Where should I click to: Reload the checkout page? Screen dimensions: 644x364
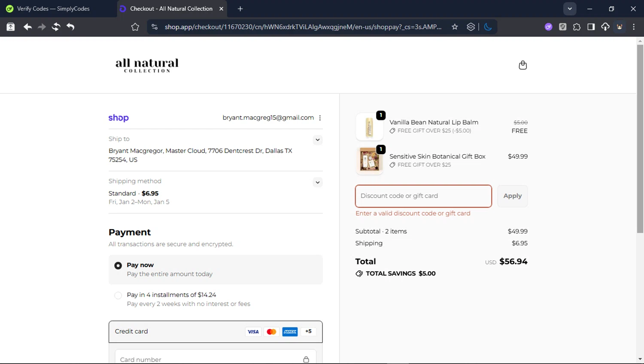click(56, 27)
